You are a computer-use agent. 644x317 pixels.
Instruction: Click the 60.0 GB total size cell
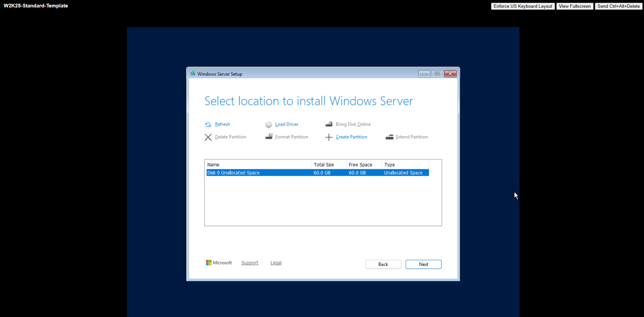click(322, 173)
